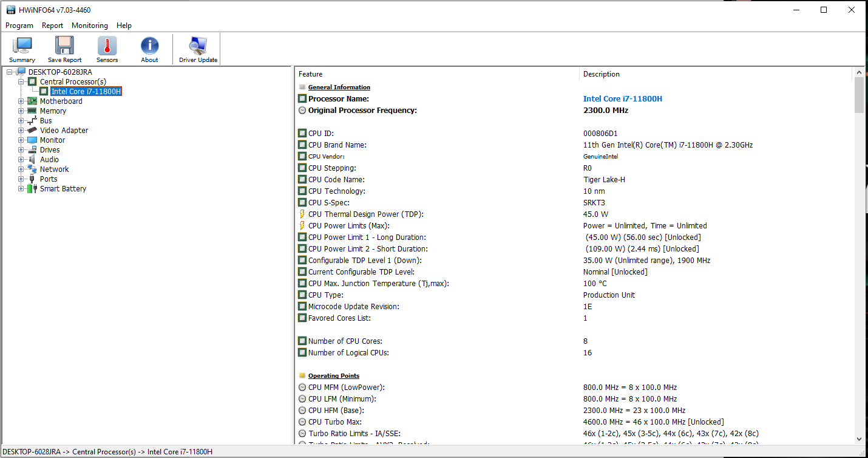Click the vertical scrollbar down arrow
Image resolution: width=868 pixels, height=458 pixels.
point(859,439)
